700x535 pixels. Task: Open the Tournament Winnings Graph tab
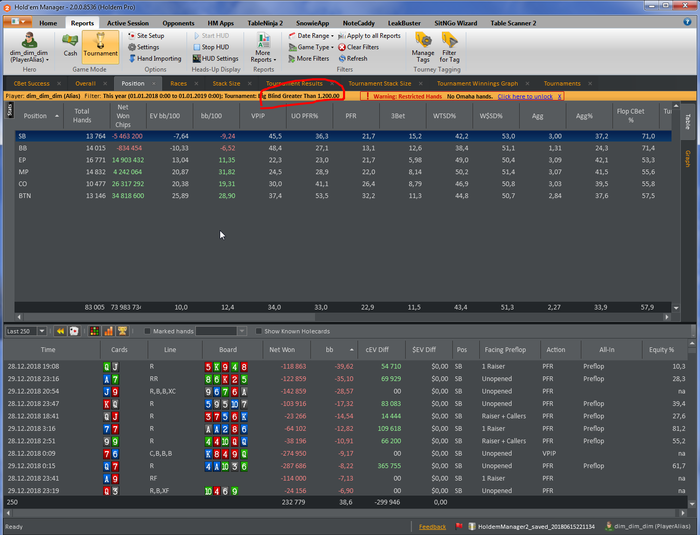pos(477,84)
